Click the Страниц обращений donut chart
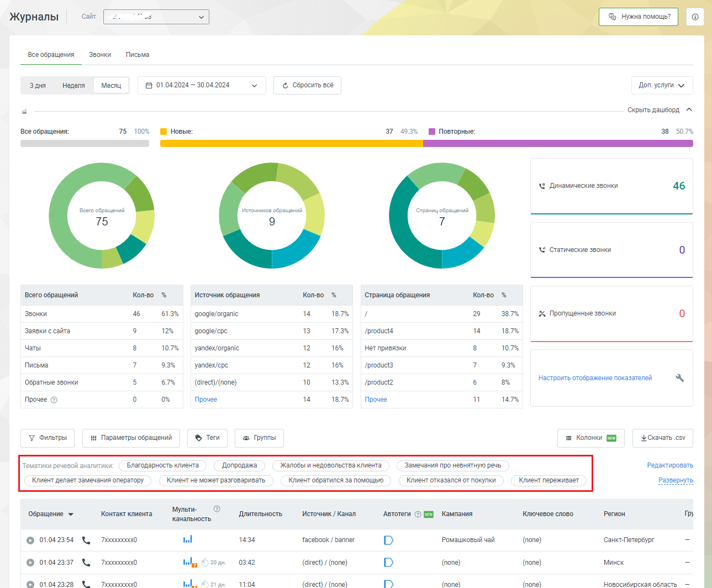The image size is (712, 588). 442,216
